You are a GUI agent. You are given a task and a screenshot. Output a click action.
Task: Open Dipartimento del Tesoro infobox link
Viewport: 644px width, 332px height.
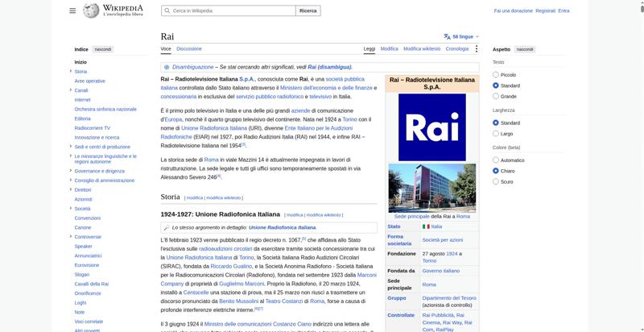(x=449, y=298)
